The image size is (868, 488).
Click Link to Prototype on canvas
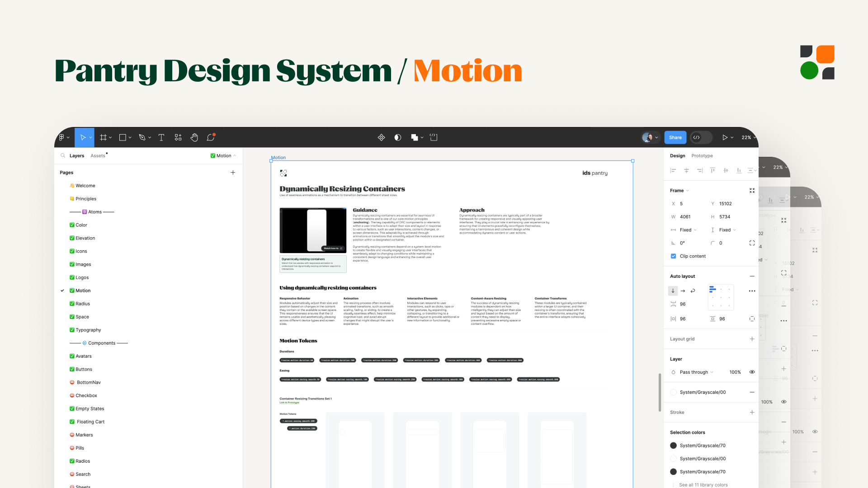click(x=289, y=403)
